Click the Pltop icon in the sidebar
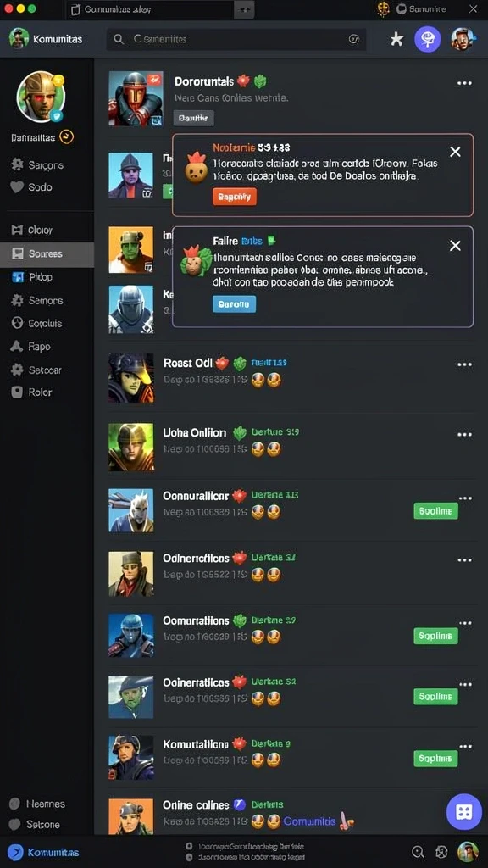 (x=19, y=277)
